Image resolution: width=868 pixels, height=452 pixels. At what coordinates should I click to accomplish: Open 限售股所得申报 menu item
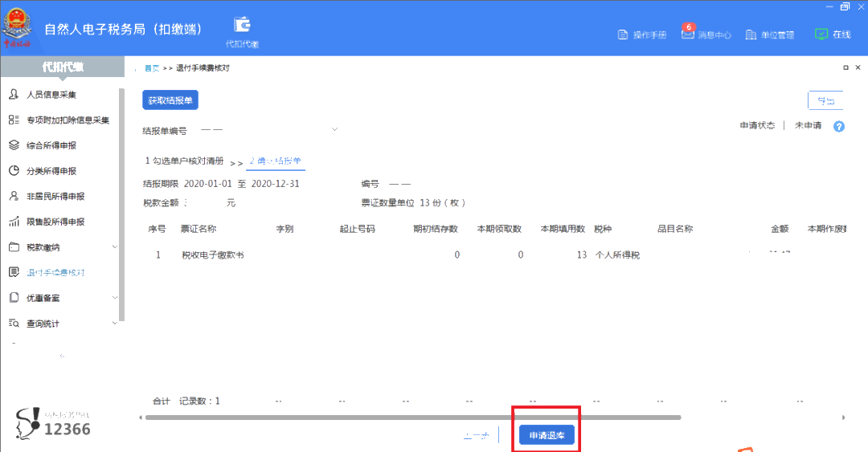pyautogui.click(x=56, y=222)
